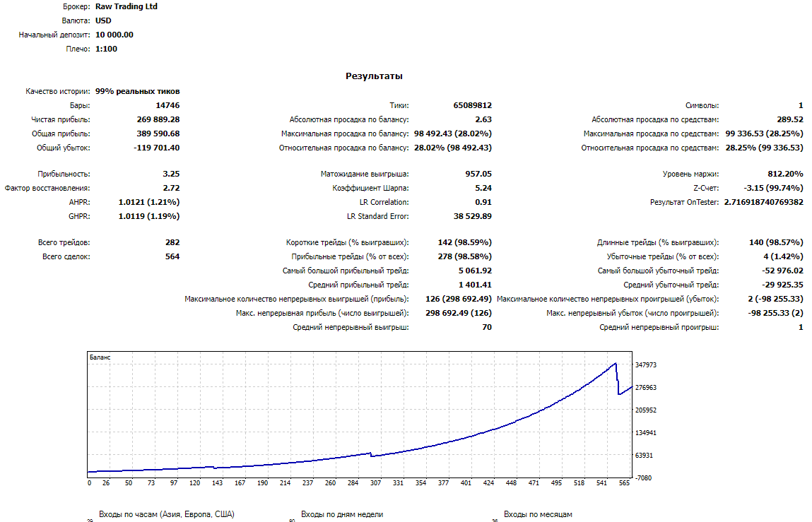Click the USD currency value
The image size is (812, 522).
(103, 20)
